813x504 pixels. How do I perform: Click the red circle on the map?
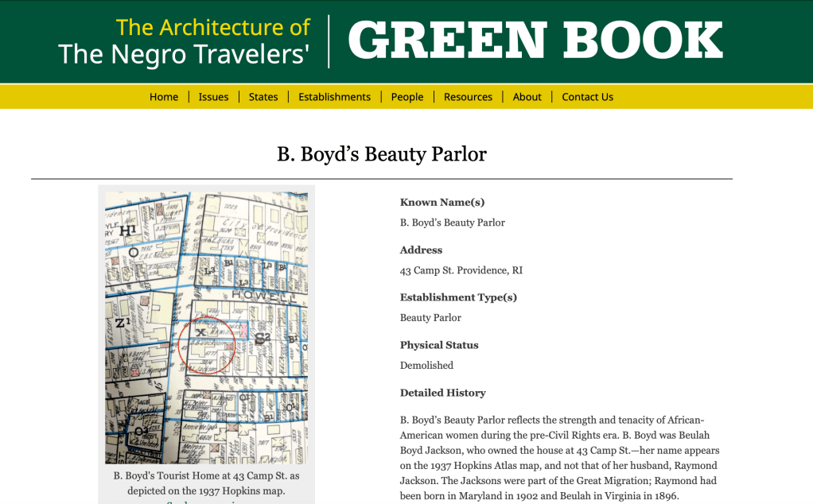tap(206, 345)
